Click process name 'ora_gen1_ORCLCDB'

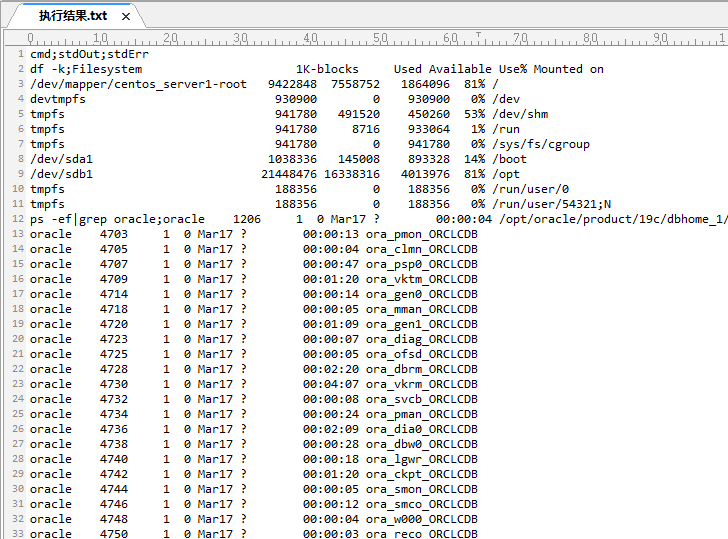point(422,324)
